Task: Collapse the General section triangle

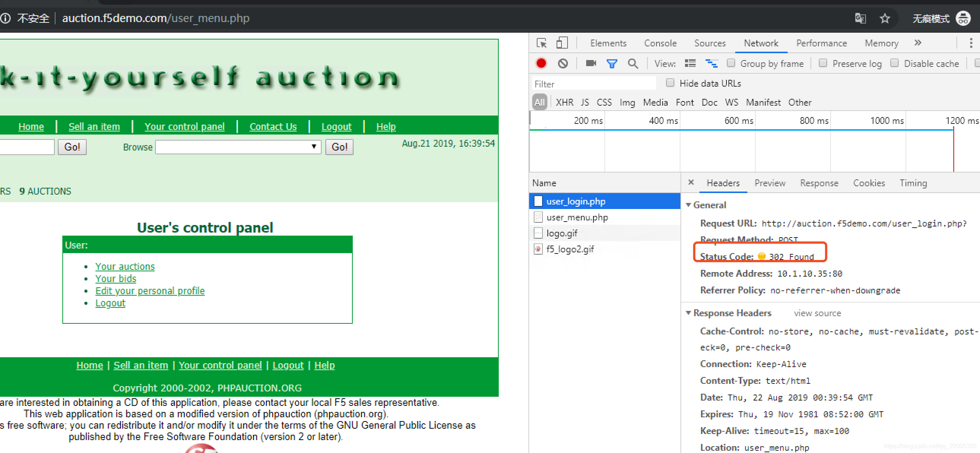Action: 688,205
